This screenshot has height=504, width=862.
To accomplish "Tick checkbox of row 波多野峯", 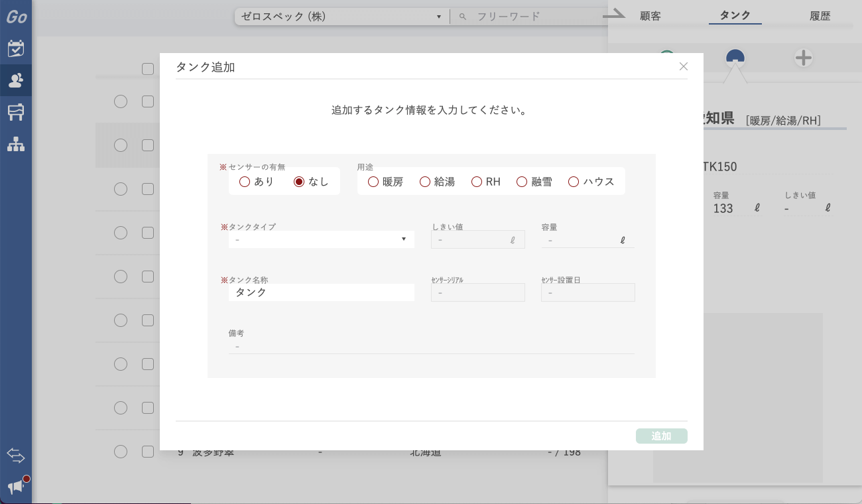I will (148, 452).
